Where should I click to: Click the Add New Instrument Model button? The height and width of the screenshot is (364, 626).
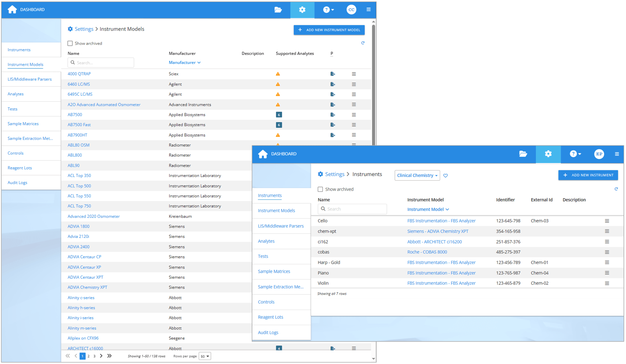point(329,30)
